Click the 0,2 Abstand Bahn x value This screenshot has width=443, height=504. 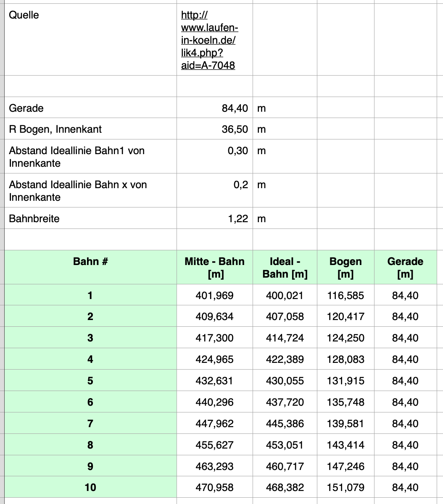(x=240, y=185)
